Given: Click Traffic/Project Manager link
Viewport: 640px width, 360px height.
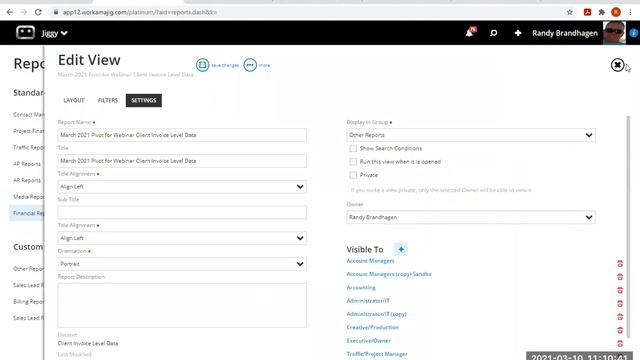Looking at the screenshot, I should click(377, 354).
